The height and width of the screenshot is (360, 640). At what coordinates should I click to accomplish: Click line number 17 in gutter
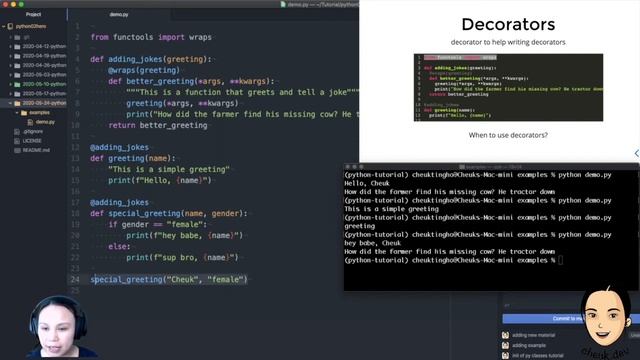[75, 202]
